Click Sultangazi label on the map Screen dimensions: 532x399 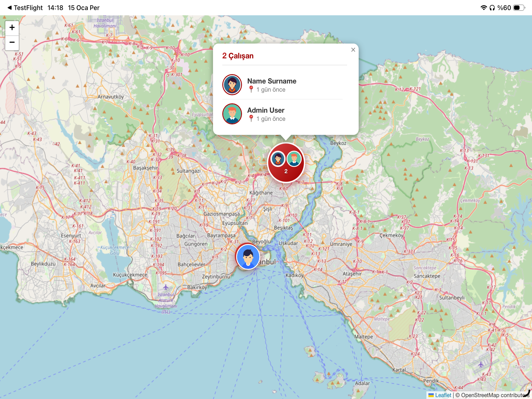pos(188,171)
